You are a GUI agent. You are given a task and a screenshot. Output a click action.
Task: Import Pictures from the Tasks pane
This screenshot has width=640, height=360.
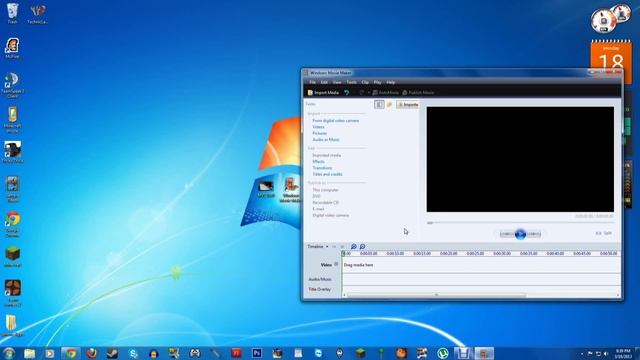point(320,133)
